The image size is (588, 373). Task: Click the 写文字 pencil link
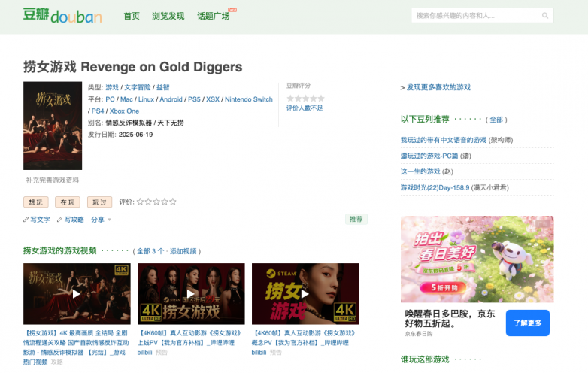point(37,220)
